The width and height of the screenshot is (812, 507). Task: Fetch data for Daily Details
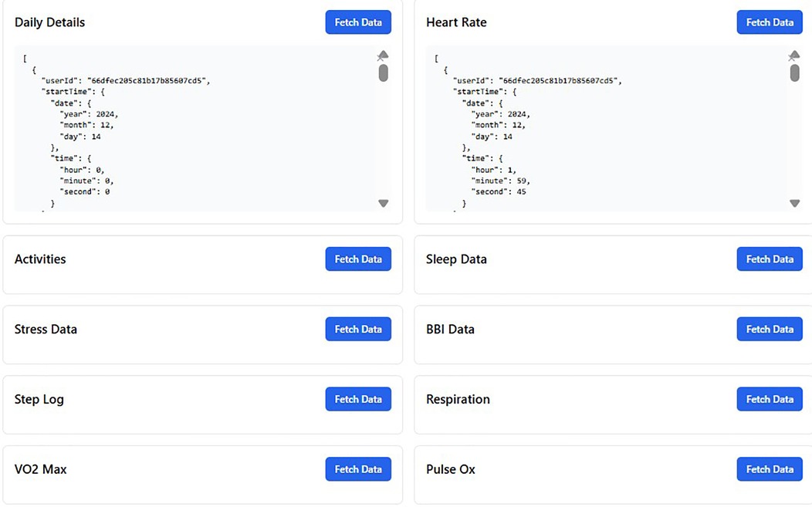click(x=358, y=22)
